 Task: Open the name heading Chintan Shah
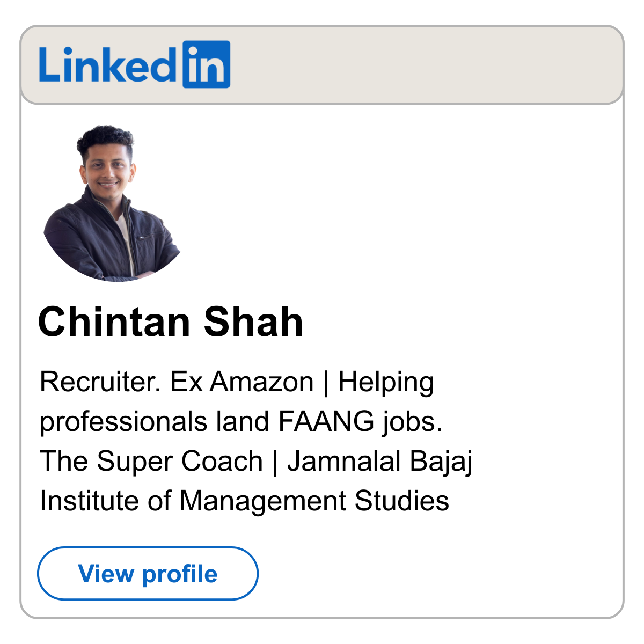pyautogui.click(x=171, y=322)
